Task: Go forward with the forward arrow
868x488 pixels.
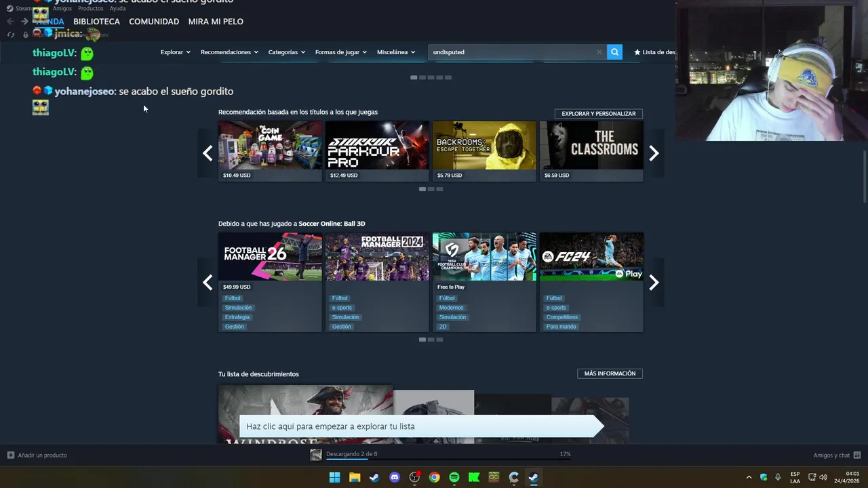Action: pos(24,22)
